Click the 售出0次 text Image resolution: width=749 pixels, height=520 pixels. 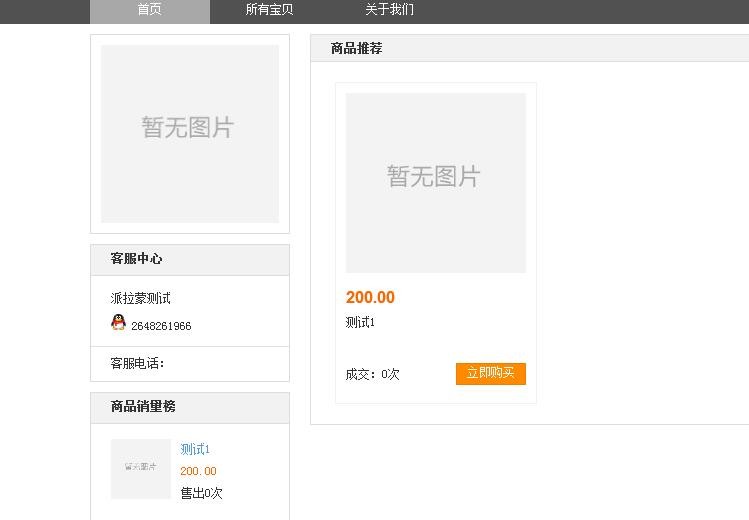[x=201, y=493]
